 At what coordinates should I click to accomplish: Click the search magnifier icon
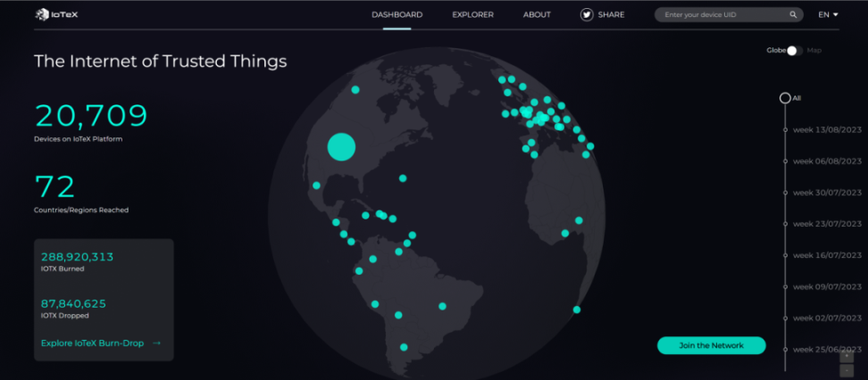793,15
